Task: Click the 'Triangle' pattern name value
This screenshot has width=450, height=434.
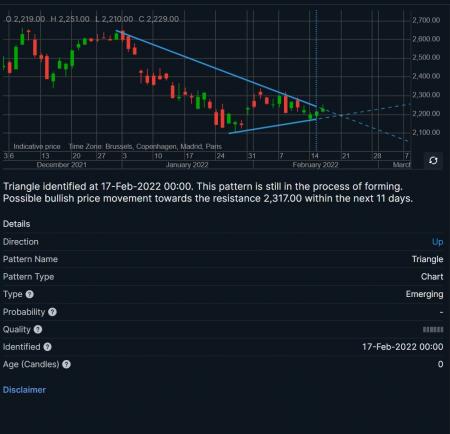Action: pos(428,259)
